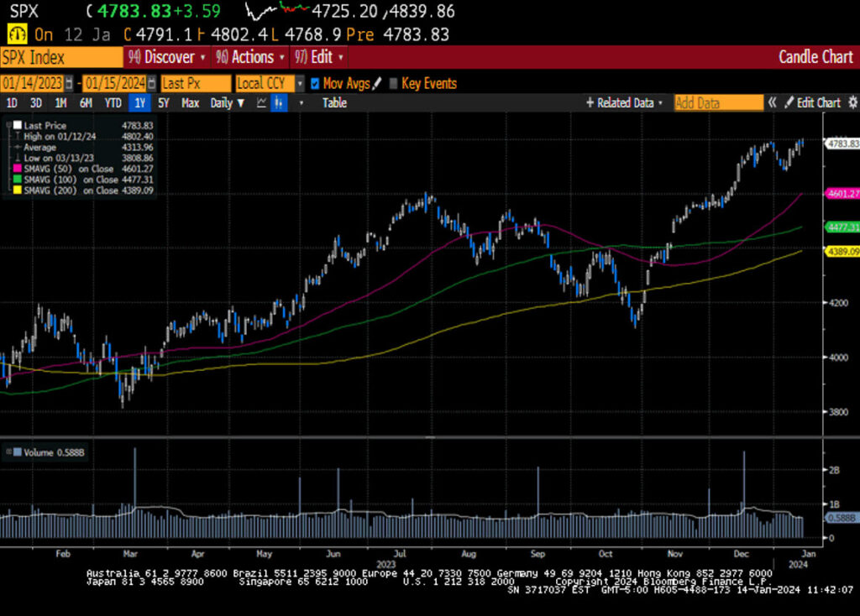The height and width of the screenshot is (616, 860).
Task: Show the Table view
Action: (x=334, y=103)
